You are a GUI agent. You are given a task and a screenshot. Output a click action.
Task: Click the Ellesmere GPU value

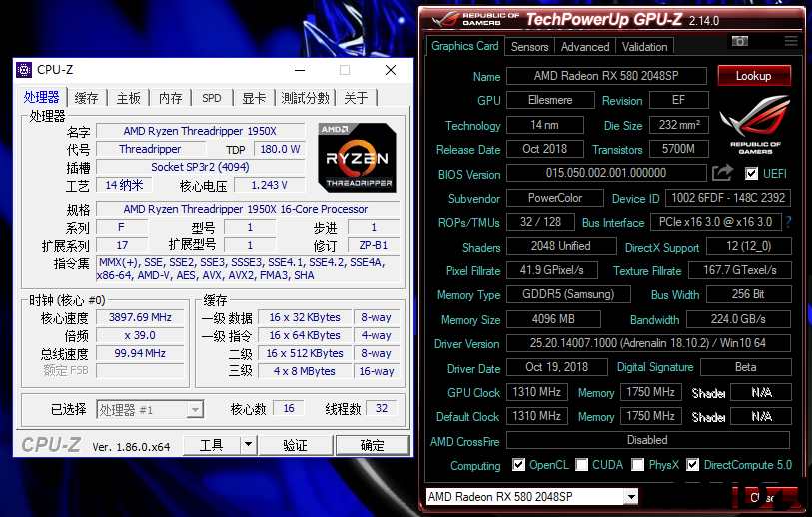click(x=550, y=100)
